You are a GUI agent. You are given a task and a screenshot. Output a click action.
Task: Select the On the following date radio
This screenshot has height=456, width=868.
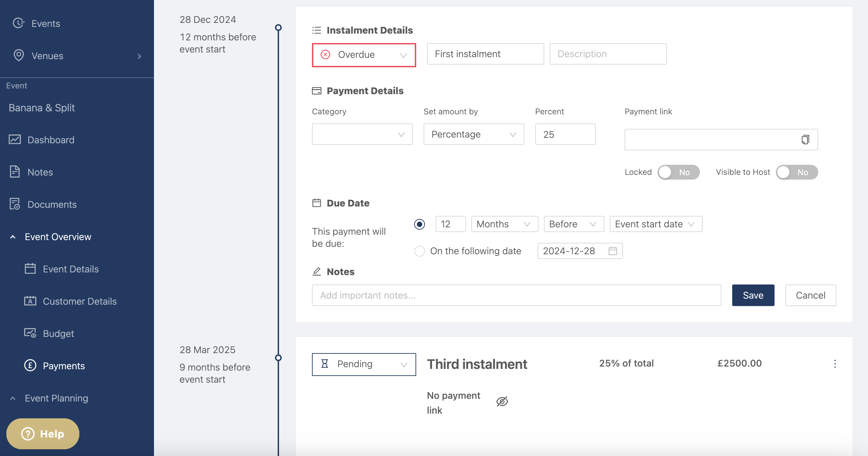tap(419, 251)
